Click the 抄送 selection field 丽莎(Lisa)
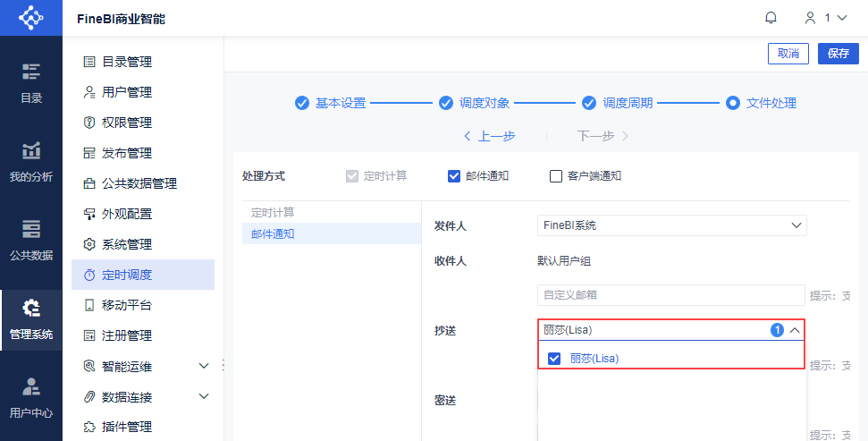868x441 pixels. [x=671, y=330]
